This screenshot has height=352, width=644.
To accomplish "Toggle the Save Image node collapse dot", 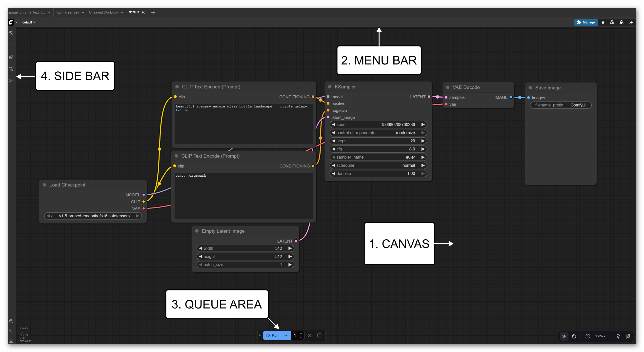I will click(530, 88).
